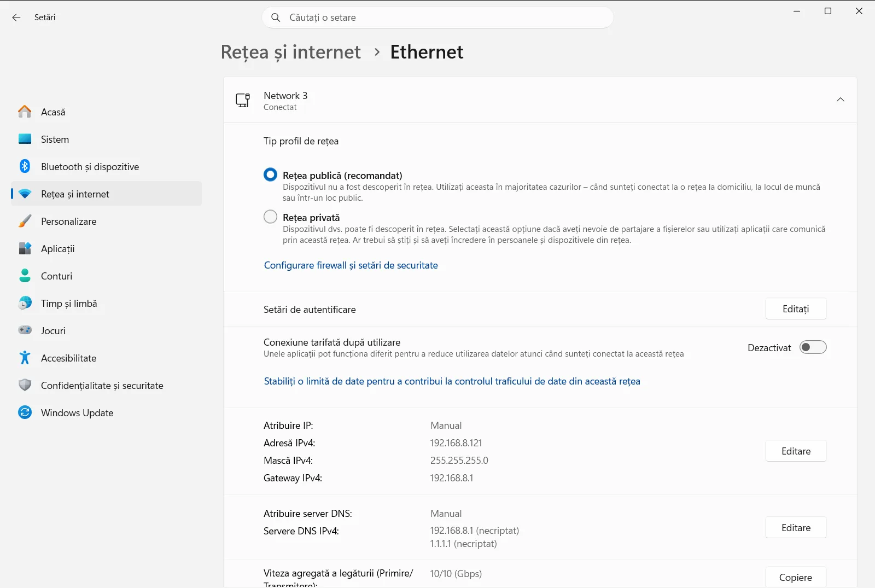
Task: Open the data limit link Stabiliți o limită
Action: (x=452, y=381)
